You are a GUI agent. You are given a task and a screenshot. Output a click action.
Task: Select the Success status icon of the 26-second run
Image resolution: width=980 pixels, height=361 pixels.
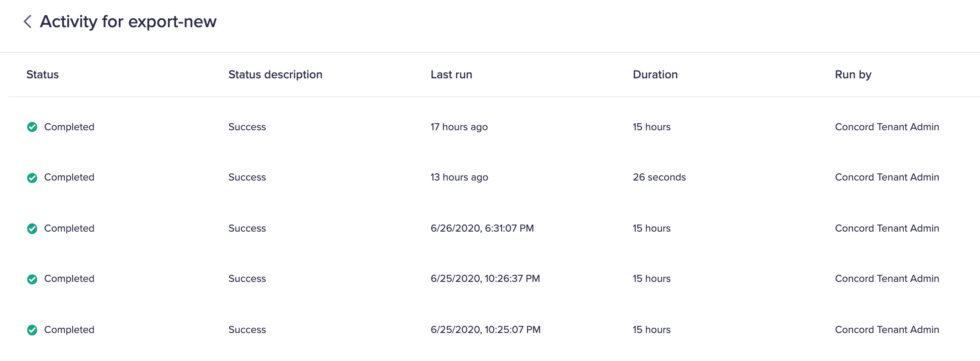pyautogui.click(x=33, y=177)
